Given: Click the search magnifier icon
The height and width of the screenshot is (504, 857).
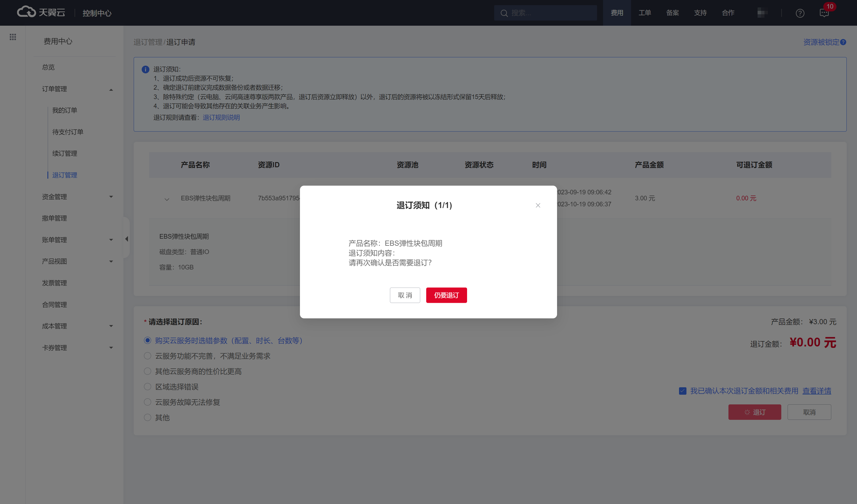Looking at the screenshot, I should click(x=504, y=13).
